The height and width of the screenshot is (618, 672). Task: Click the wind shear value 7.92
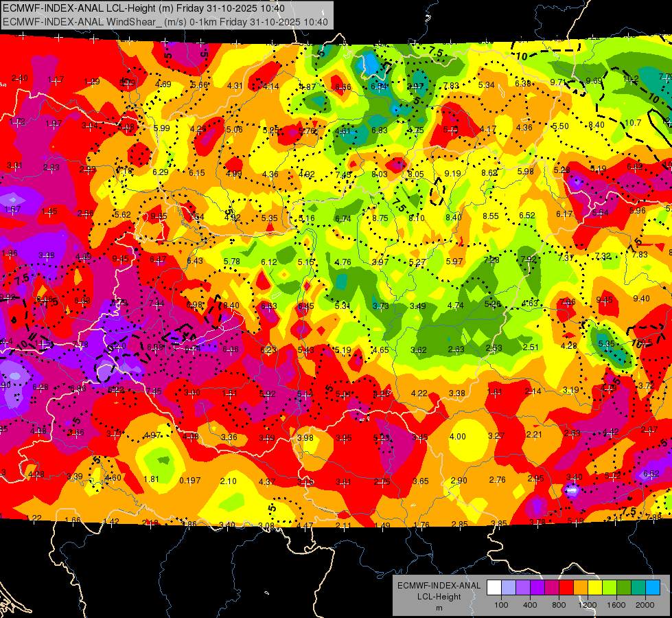(x=529, y=259)
